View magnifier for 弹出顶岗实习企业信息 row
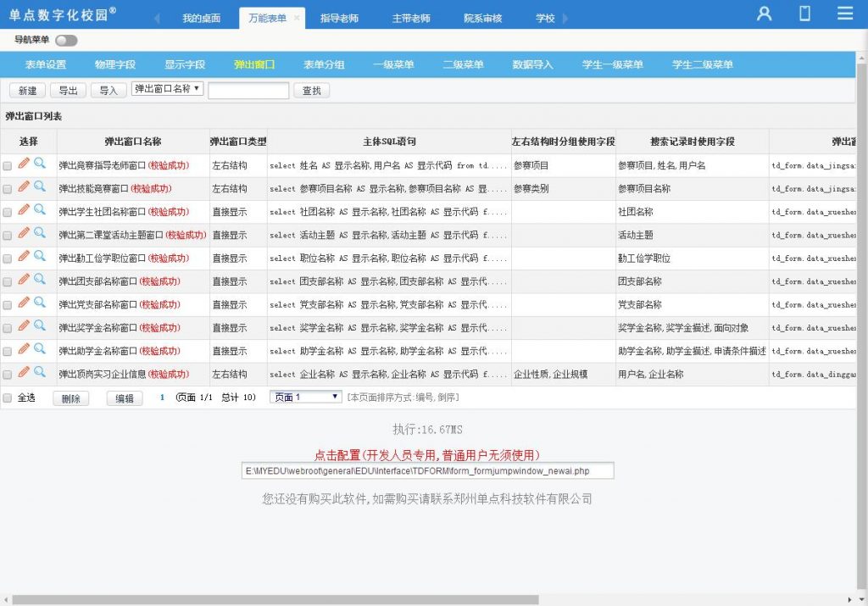This screenshot has height=606, width=868. point(39,372)
